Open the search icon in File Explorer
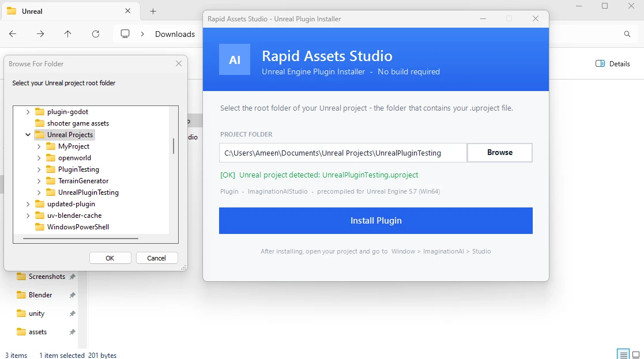 coord(627,34)
